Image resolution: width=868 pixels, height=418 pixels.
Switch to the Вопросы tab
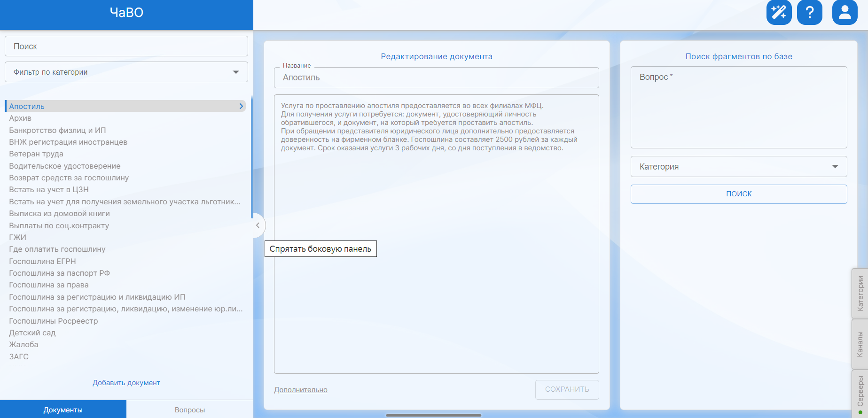[x=190, y=410]
